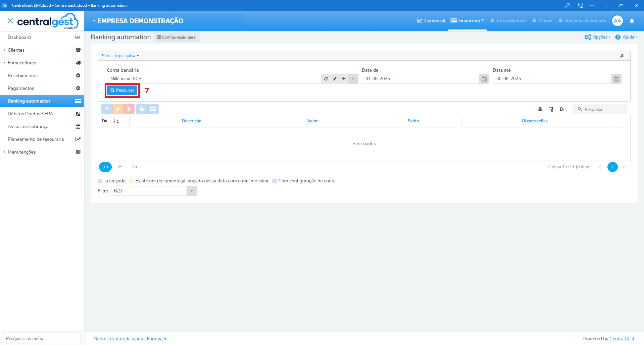Open the Centro de ajuda link
The image size is (644, 345).
(127, 339)
